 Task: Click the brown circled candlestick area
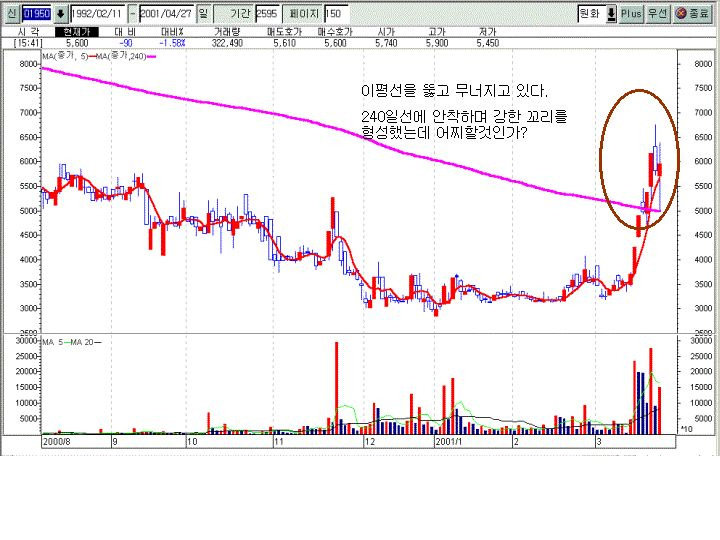tap(639, 160)
